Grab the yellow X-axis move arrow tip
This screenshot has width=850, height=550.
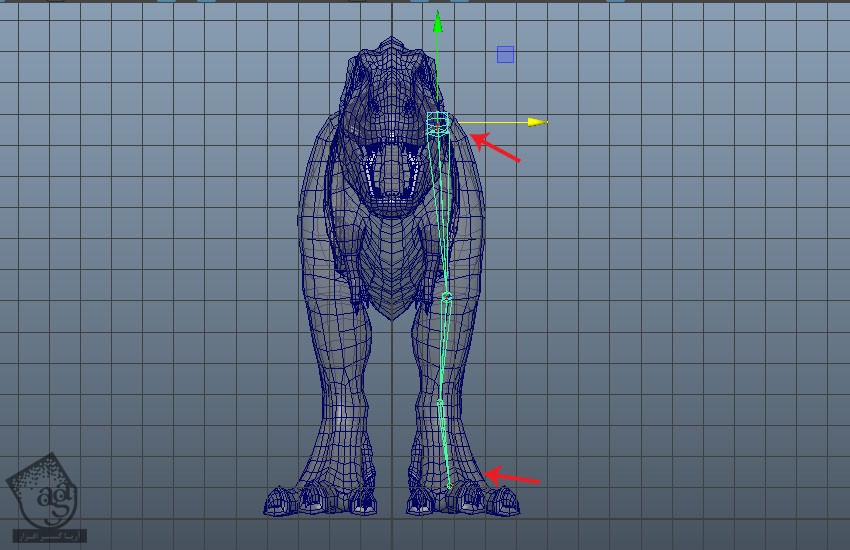(538, 122)
